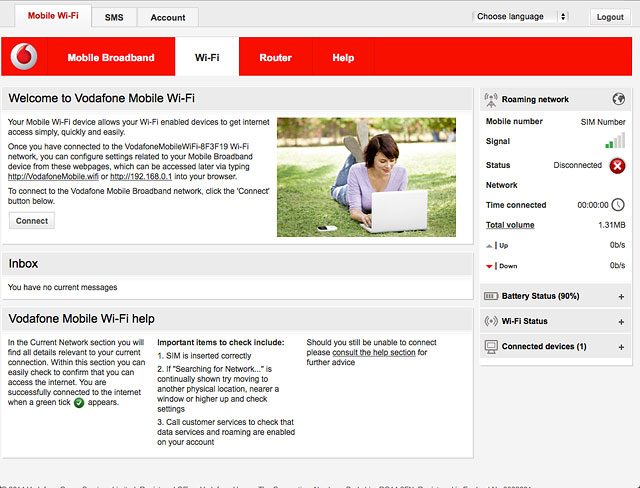Click the roaming network antenna icon
Image resolution: width=640 pixels, height=488 pixels.
coord(490,100)
